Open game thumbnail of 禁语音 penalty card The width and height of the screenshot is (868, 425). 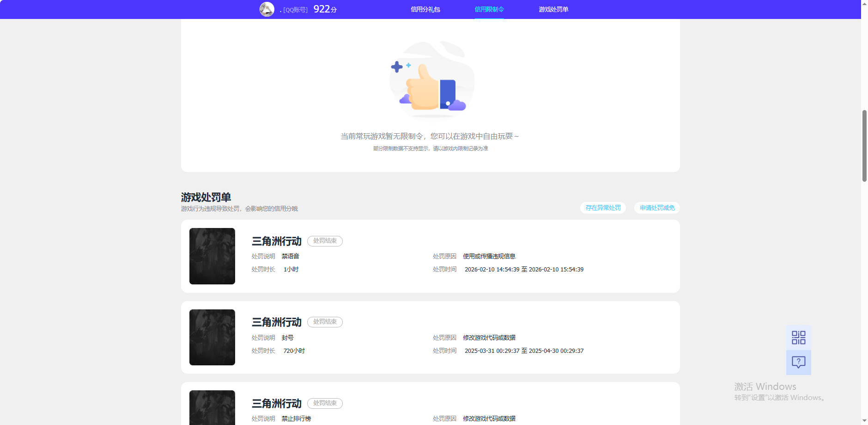coord(212,256)
